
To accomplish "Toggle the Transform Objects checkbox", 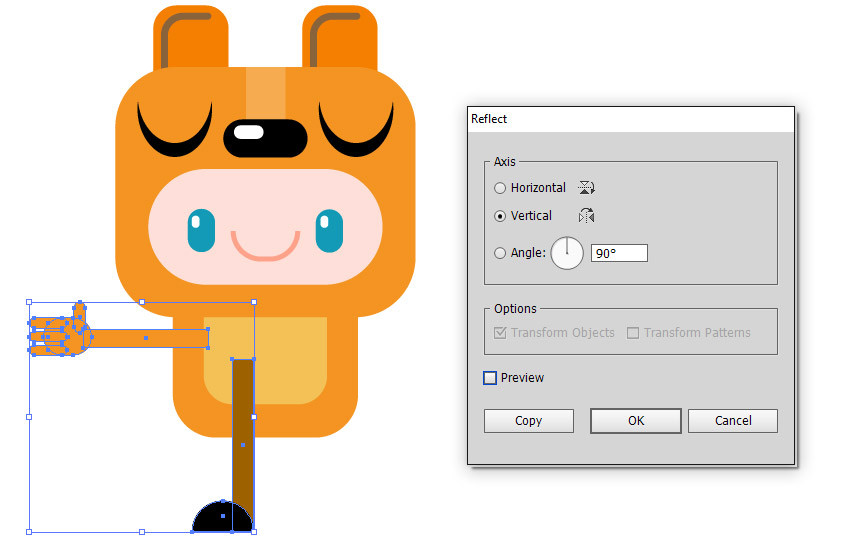I will tap(500, 333).
